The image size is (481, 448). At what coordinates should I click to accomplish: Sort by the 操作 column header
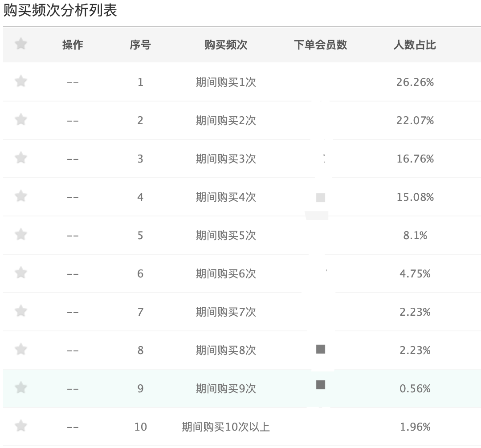(73, 45)
